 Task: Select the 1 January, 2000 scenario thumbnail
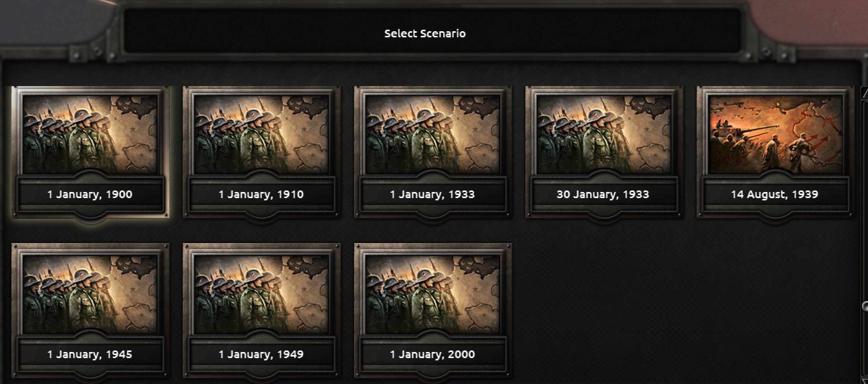433,294
